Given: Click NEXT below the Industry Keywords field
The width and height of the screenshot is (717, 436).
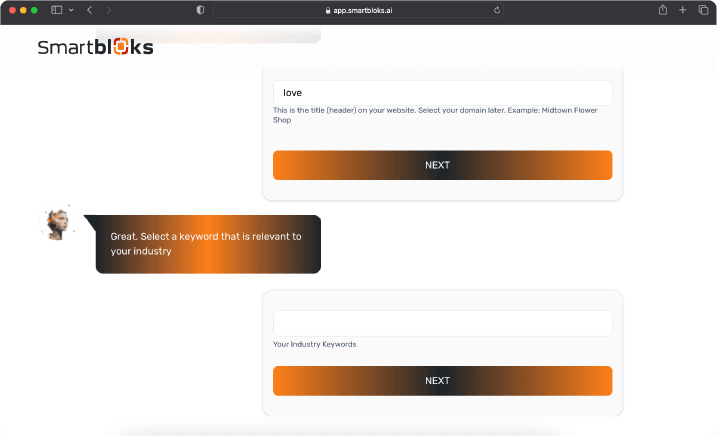Looking at the screenshot, I should [443, 381].
